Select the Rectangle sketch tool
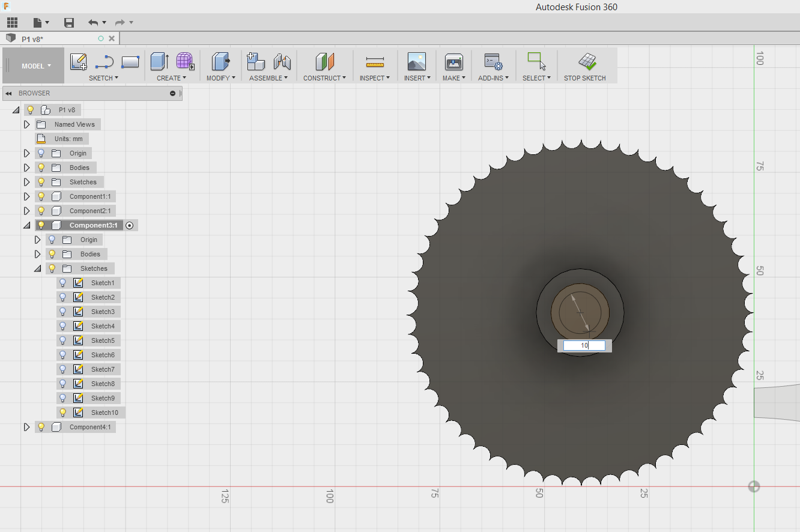800x532 pixels. [x=130, y=61]
